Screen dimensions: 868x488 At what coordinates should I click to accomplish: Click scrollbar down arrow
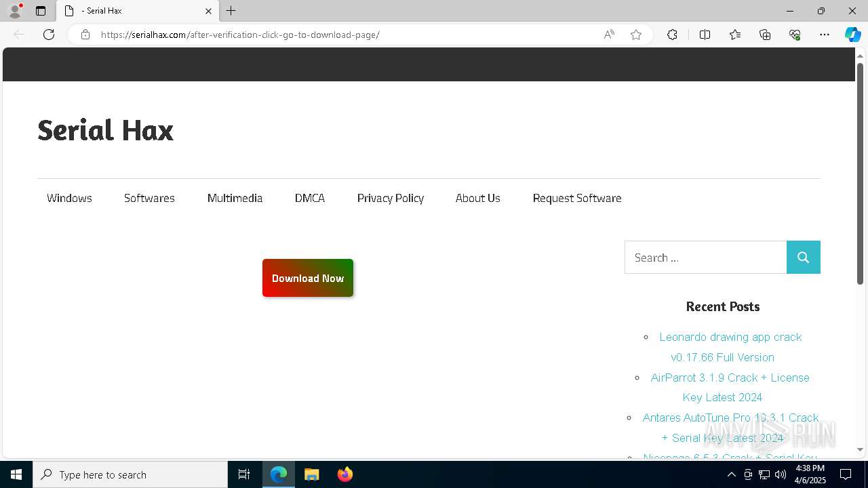click(860, 449)
